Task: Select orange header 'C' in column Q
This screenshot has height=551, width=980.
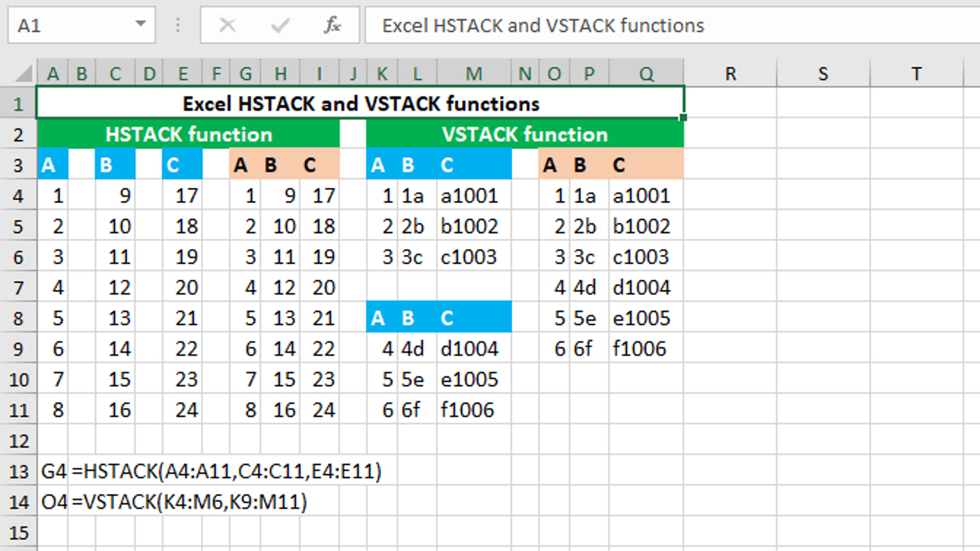Action: point(646,165)
